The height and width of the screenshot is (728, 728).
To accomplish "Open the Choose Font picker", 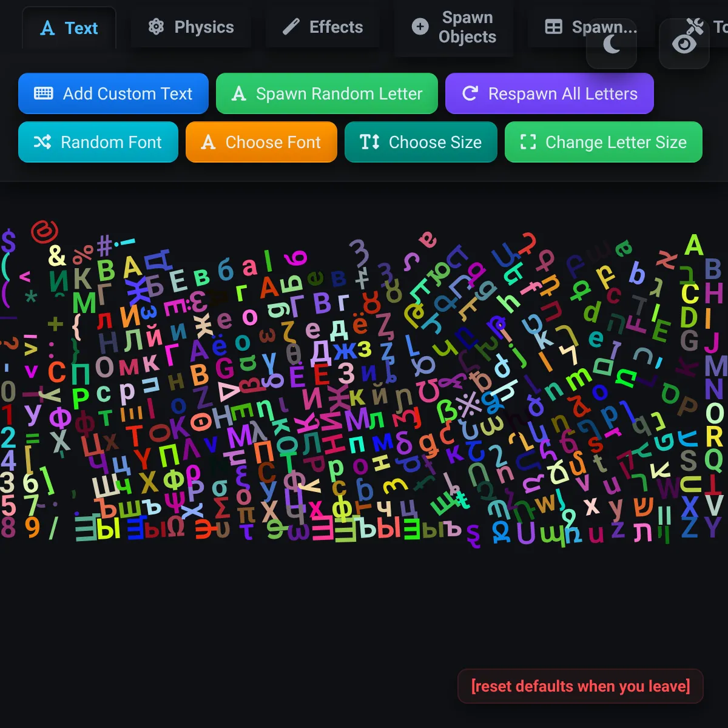I will click(261, 142).
